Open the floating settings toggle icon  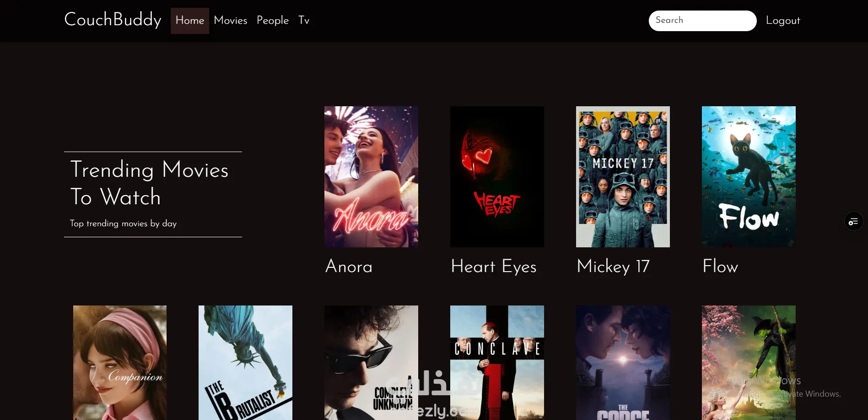tap(853, 222)
